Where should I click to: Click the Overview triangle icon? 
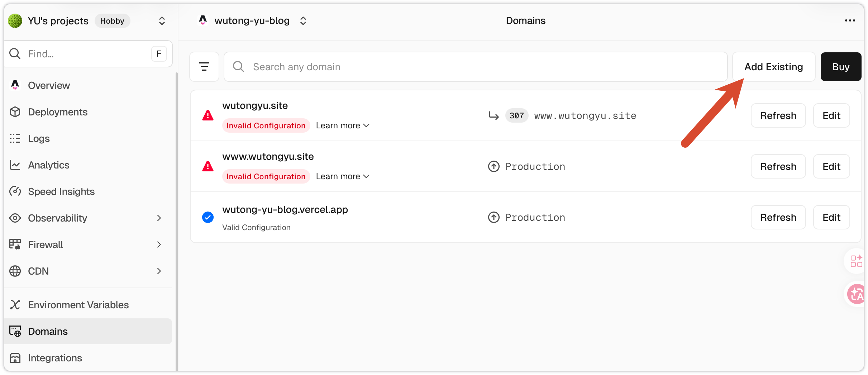coord(15,85)
